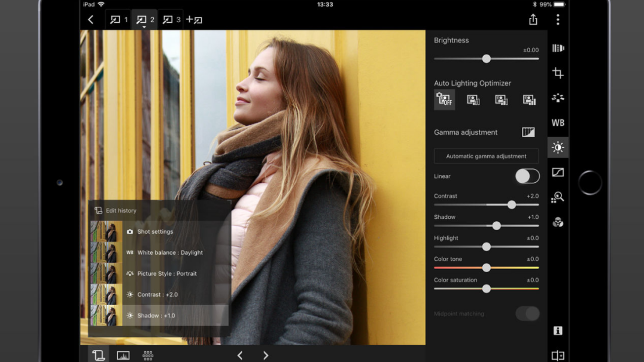Open the detail magnifier tool
This screenshot has width=644, height=362.
558,197
